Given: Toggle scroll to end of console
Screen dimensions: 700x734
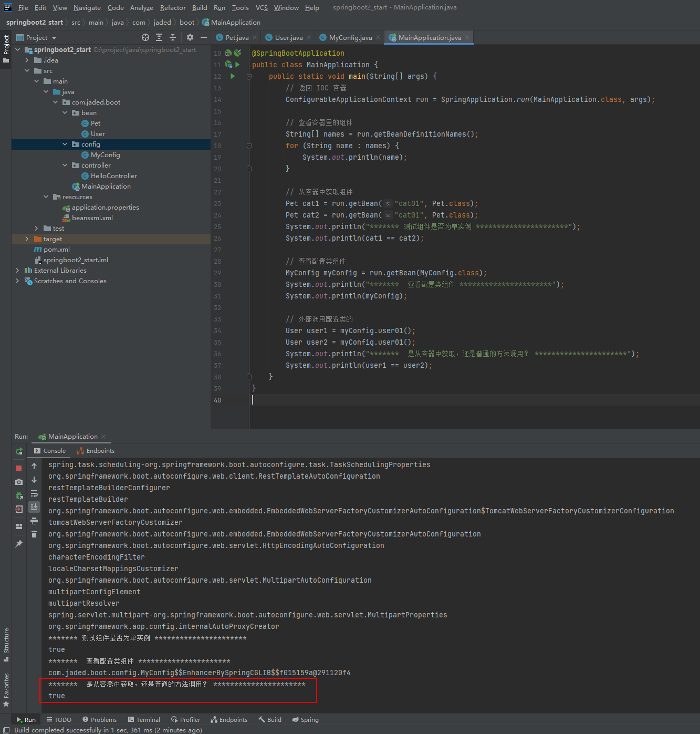Looking at the screenshot, I should point(34,507).
